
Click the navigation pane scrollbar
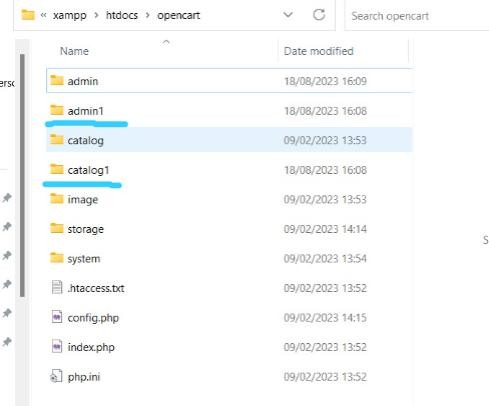click(x=22, y=175)
